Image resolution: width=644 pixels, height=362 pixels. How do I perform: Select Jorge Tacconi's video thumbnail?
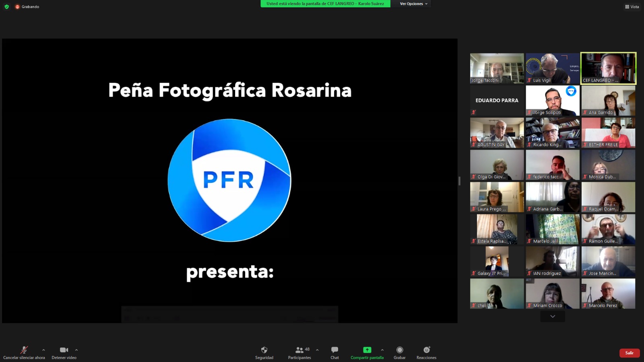497,68
